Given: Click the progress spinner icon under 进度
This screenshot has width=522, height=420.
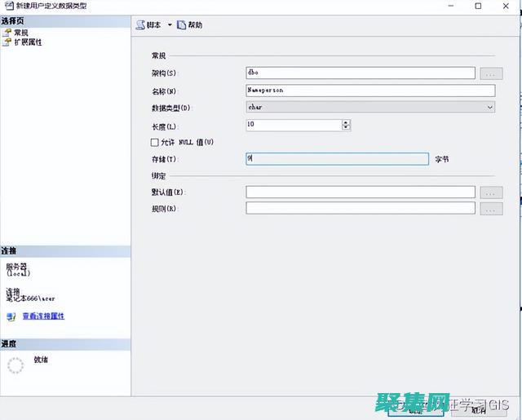Looking at the screenshot, I should pyautogui.click(x=15, y=365).
